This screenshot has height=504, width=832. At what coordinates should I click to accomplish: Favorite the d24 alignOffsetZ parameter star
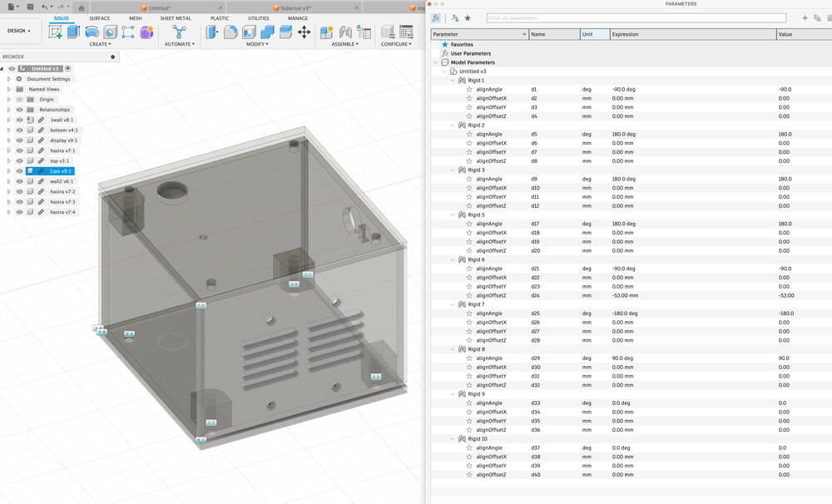click(469, 295)
